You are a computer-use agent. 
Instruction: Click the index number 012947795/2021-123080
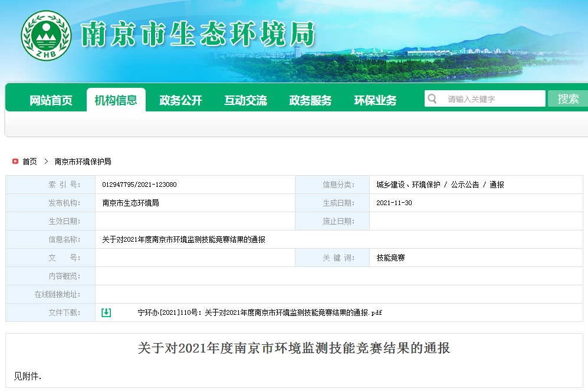(x=139, y=185)
